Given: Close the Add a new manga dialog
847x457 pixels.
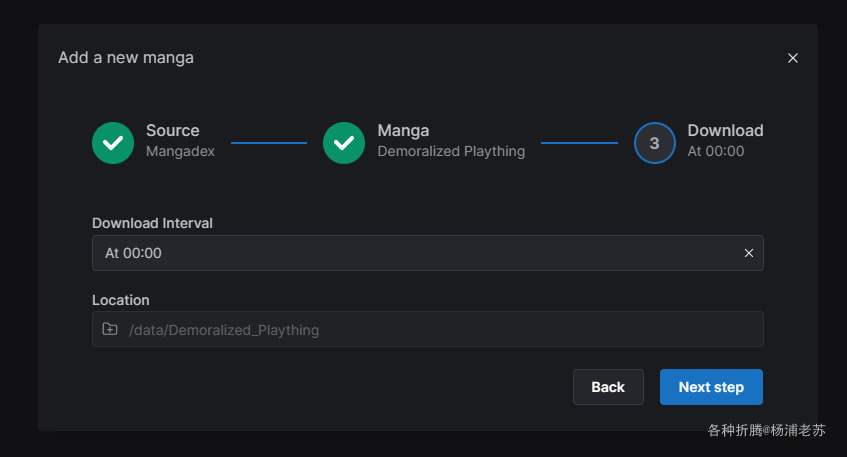Looking at the screenshot, I should coord(793,58).
